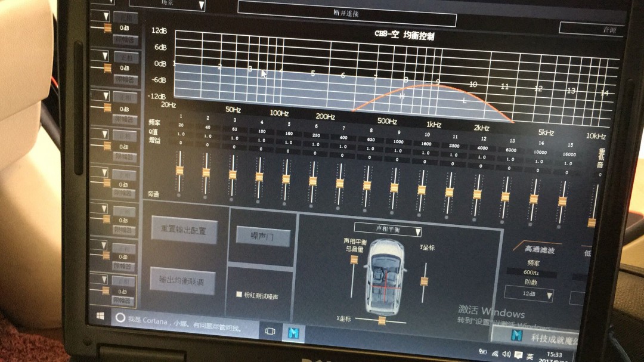Click the 1600Hz band gain slider handle
Screen dimensions: 644x362
(x=422, y=190)
